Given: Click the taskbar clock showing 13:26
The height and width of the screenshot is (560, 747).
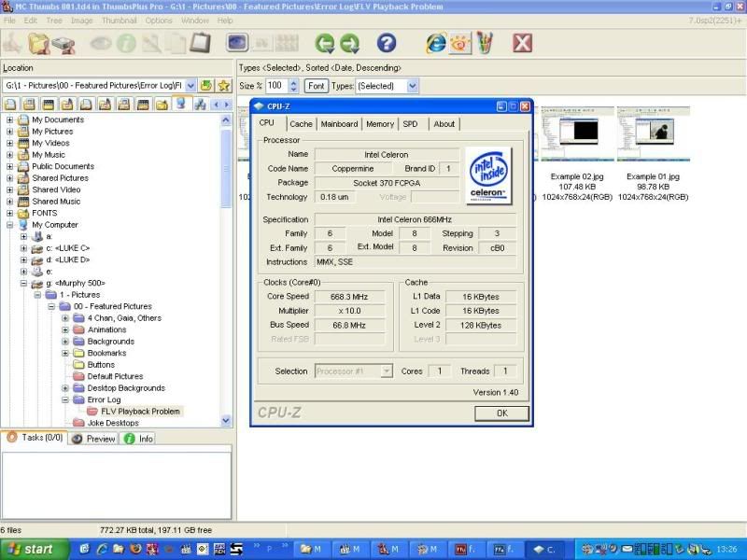Looking at the screenshot, I should (x=726, y=550).
